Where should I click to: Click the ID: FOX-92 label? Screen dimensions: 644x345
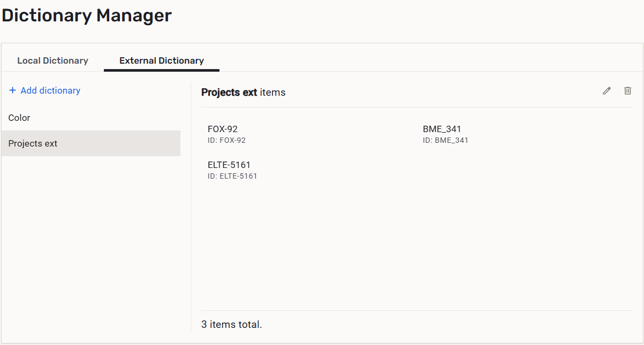(x=226, y=140)
